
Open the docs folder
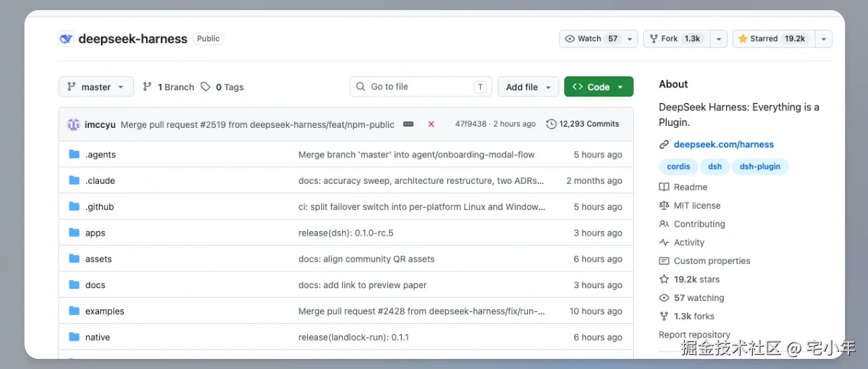96,285
